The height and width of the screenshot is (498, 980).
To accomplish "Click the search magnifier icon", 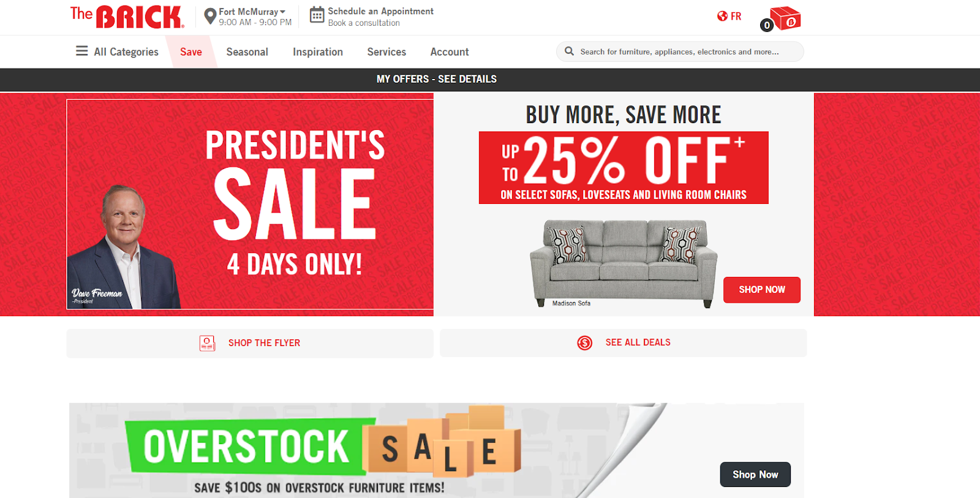I will pyautogui.click(x=569, y=51).
